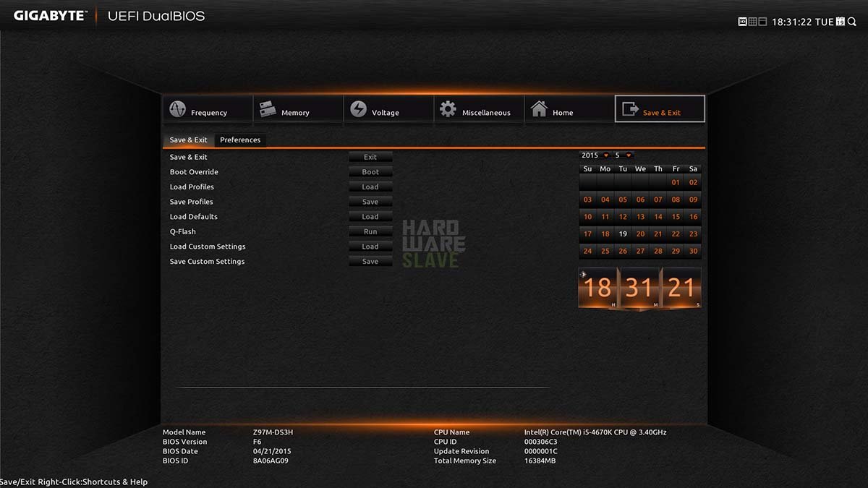868x488 pixels.
Task: Click the BIOS version value F6
Action: click(258, 442)
